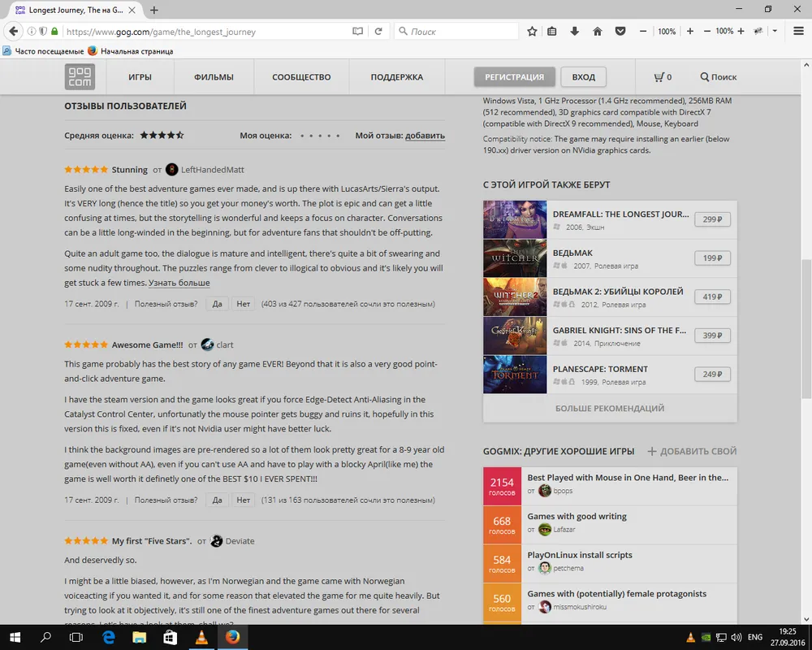
Task: Click the site information icon in the address bar
Action: pos(32,32)
